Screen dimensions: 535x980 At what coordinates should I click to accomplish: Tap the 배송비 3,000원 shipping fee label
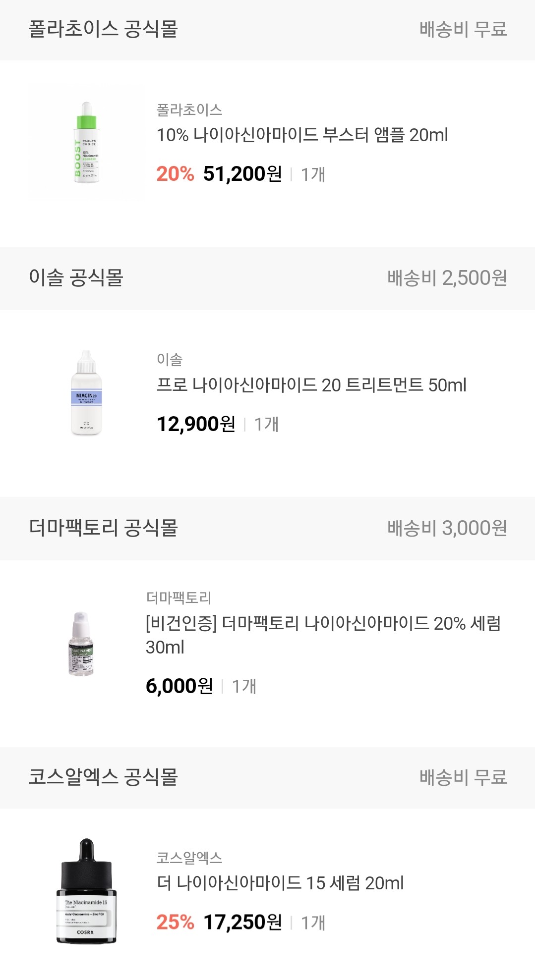coord(447,528)
